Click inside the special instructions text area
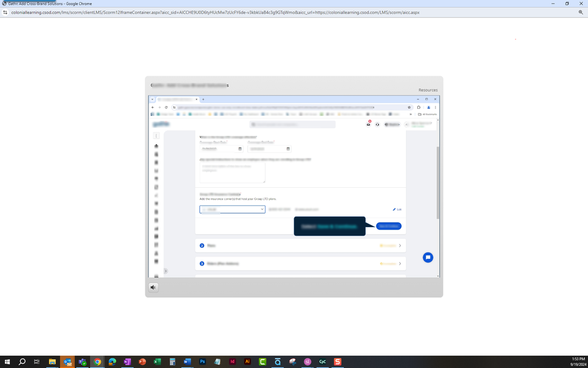This screenshot has height=368, width=588. pyautogui.click(x=232, y=172)
